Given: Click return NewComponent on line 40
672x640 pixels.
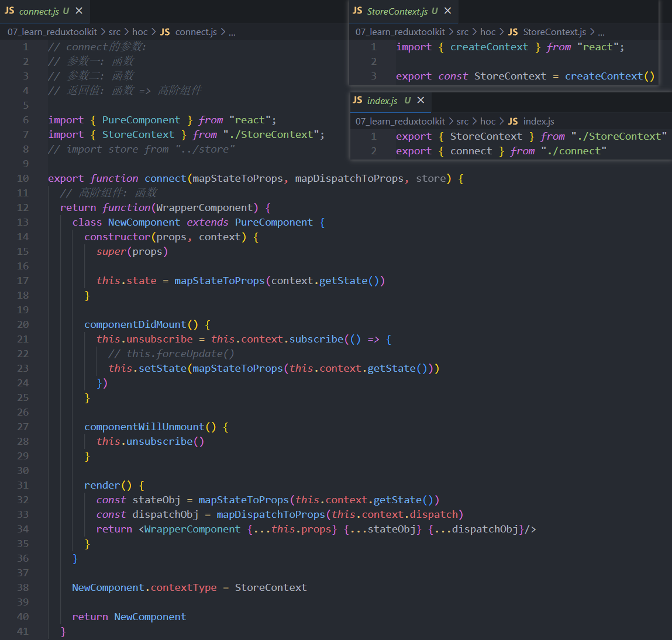Looking at the screenshot, I should click(x=129, y=617).
